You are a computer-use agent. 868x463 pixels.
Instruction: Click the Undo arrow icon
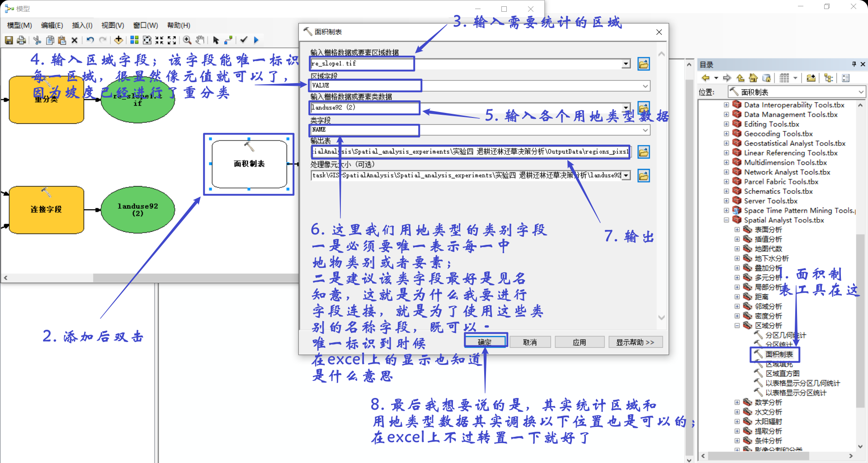point(90,40)
